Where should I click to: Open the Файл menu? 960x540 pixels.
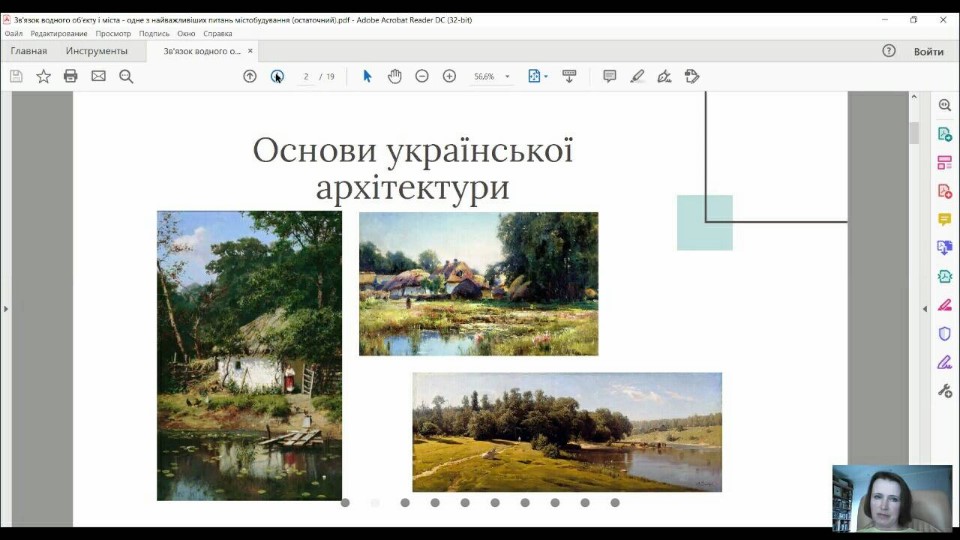pyautogui.click(x=13, y=34)
